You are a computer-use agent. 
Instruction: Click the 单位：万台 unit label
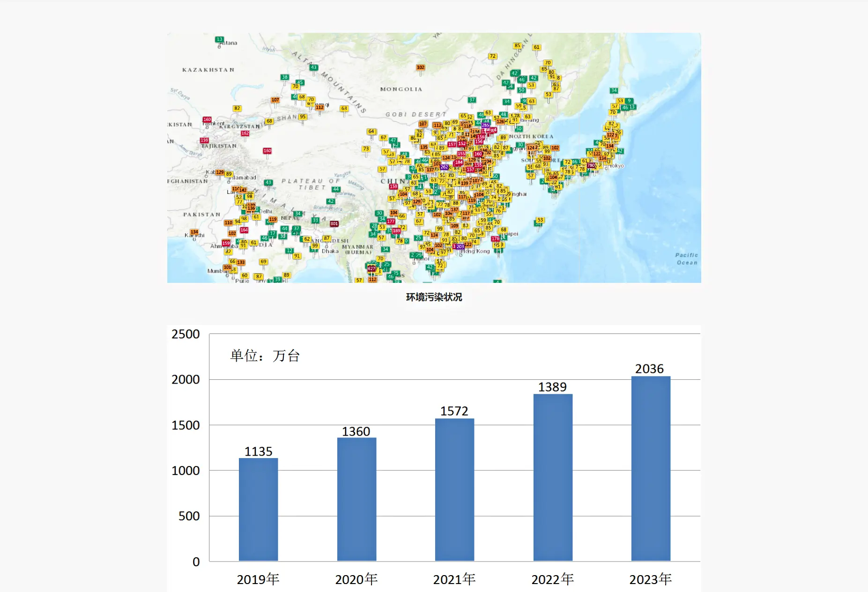pyautogui.click(x=265, y=356)
